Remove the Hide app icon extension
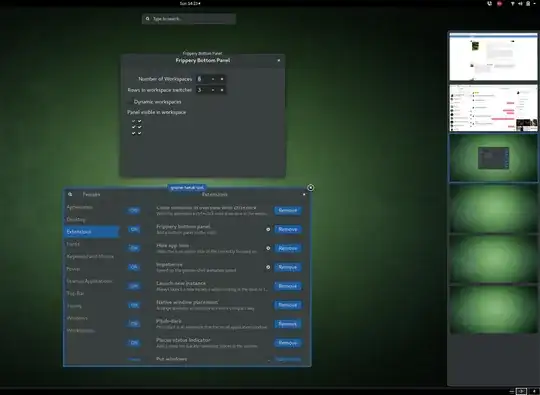The image size is (540, 395). coord(288,248)
